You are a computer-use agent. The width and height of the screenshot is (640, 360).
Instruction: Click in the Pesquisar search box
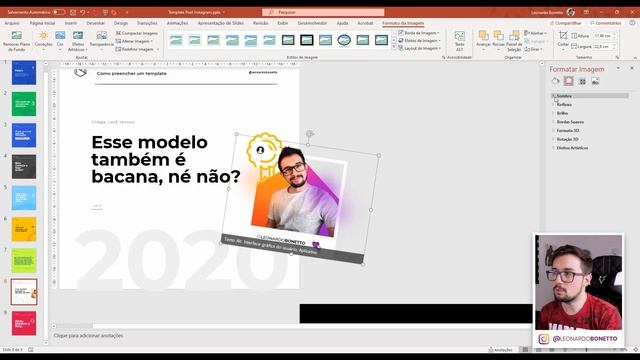pos(323,12)
